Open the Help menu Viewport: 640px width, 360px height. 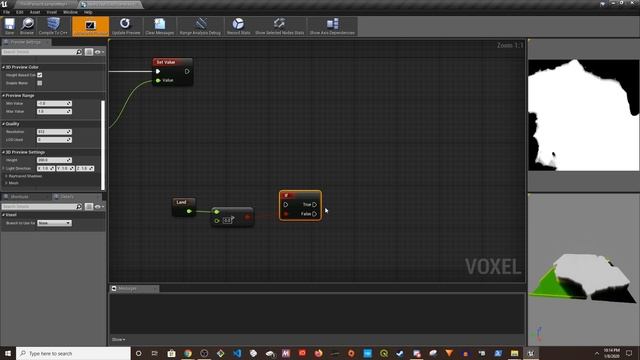coord(88,12)
